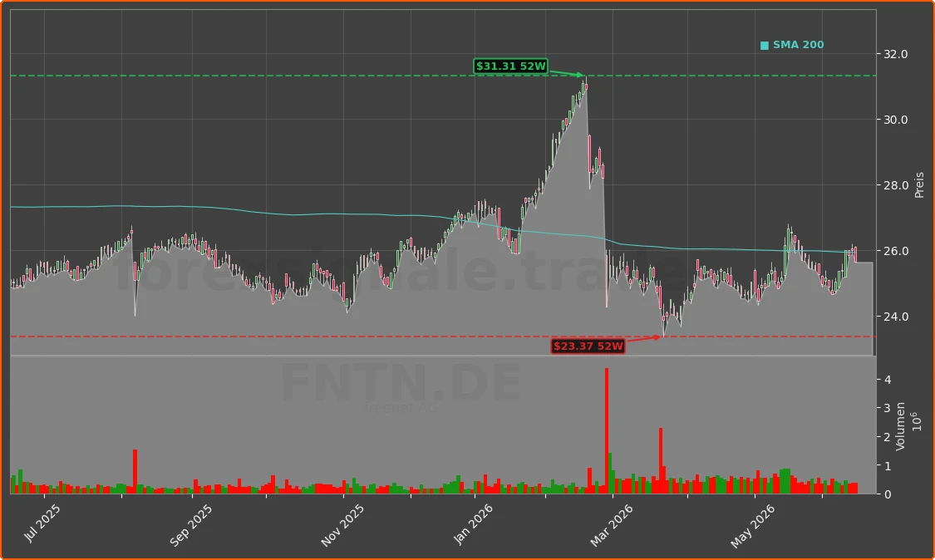Click the volume axis value 0
This screenshot has height=560, width=935.
[888, 494]
